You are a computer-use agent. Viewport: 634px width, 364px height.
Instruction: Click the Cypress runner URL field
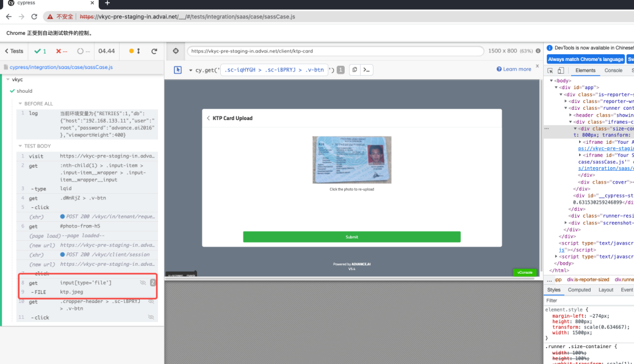(335, 51)
